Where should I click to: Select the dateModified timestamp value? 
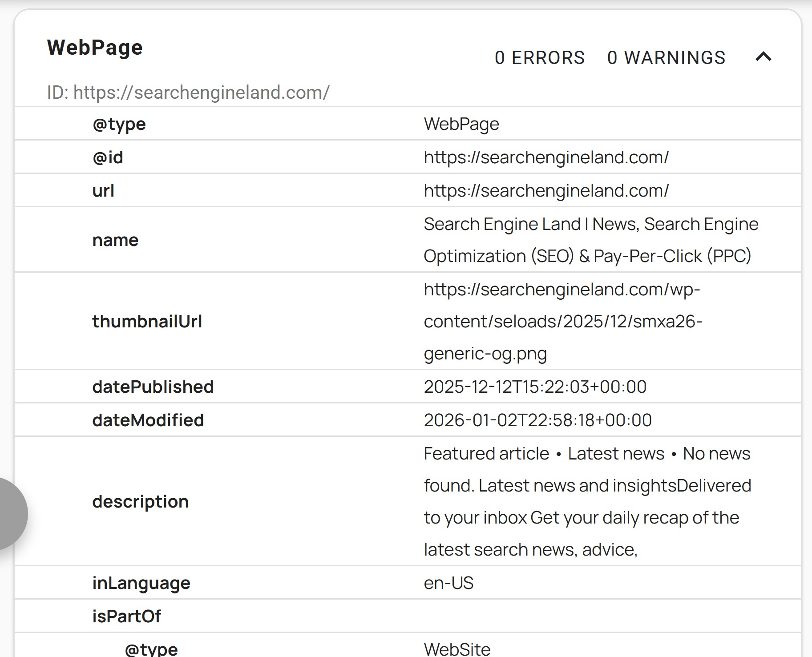click(537, 420)
